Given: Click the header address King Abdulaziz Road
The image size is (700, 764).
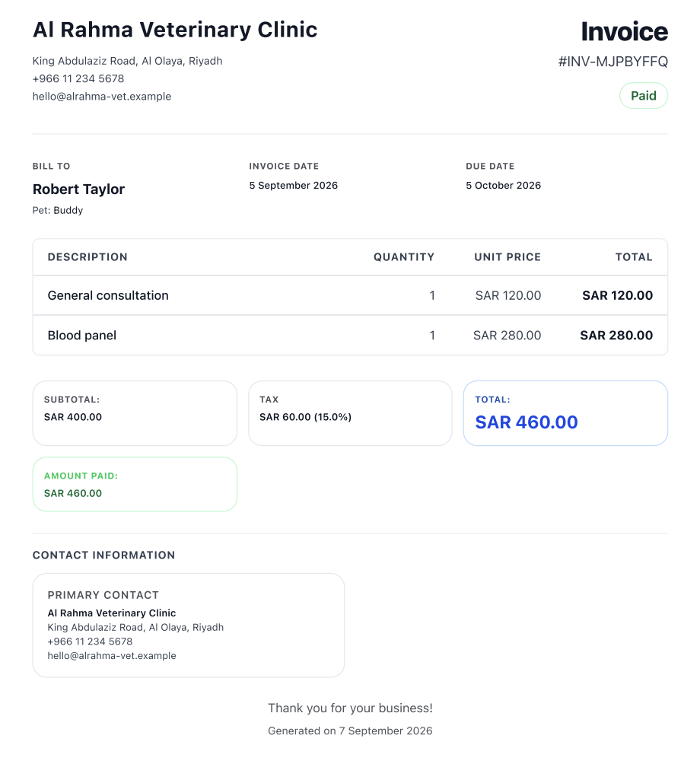Looking at the screenshot, I should click(128, 61).
